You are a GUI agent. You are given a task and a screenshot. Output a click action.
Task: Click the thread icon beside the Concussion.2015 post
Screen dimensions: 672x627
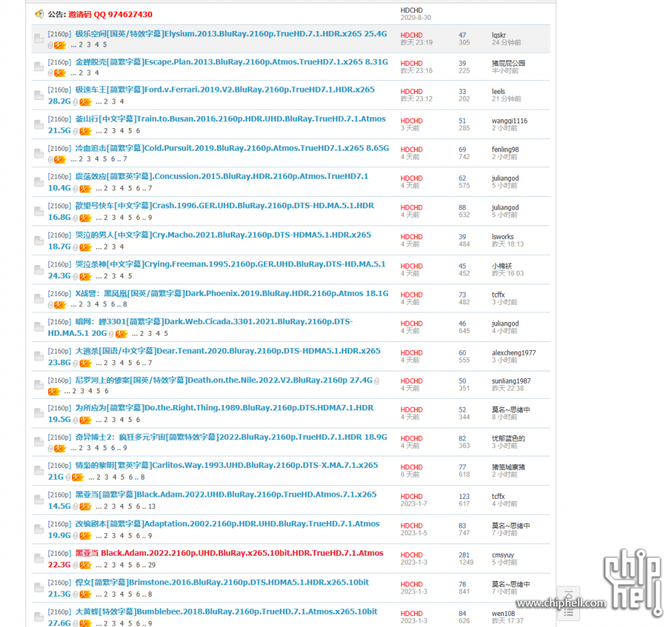click(x=39, y=182)
